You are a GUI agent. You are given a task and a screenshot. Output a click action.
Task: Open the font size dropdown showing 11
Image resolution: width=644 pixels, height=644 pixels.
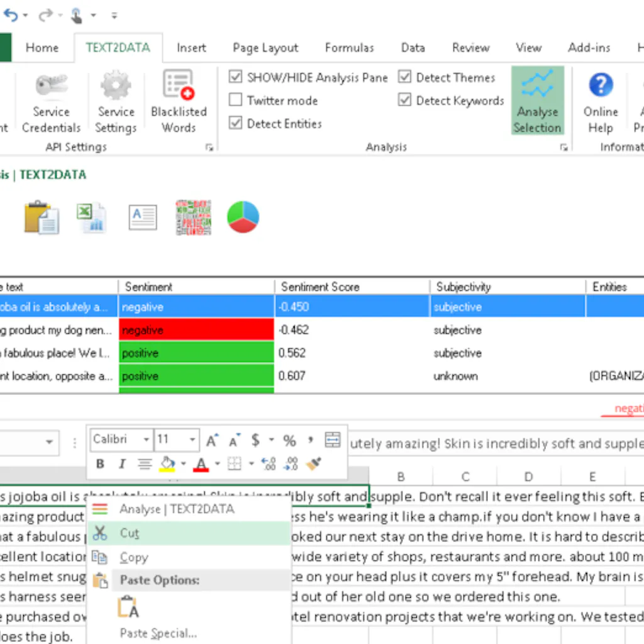point(191,440)
